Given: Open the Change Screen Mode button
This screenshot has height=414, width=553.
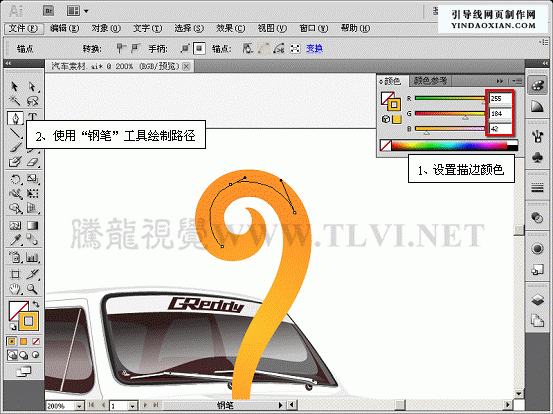Looking at the screenshot, I should pyautogui.click(x=24, y=371).
